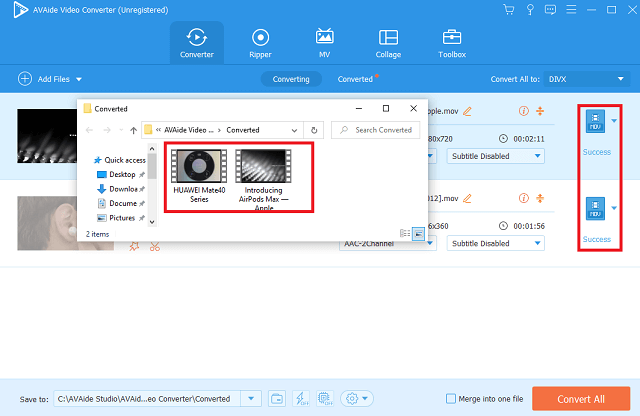This screenshot has height=416, width=640.
Task: Go up one folder in explorer
Action: click(x=133, y=130)
